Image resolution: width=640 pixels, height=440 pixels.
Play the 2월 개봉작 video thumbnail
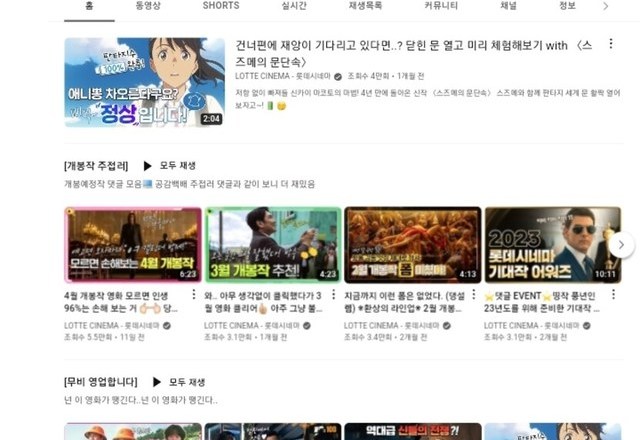click(x=412, y=245)
